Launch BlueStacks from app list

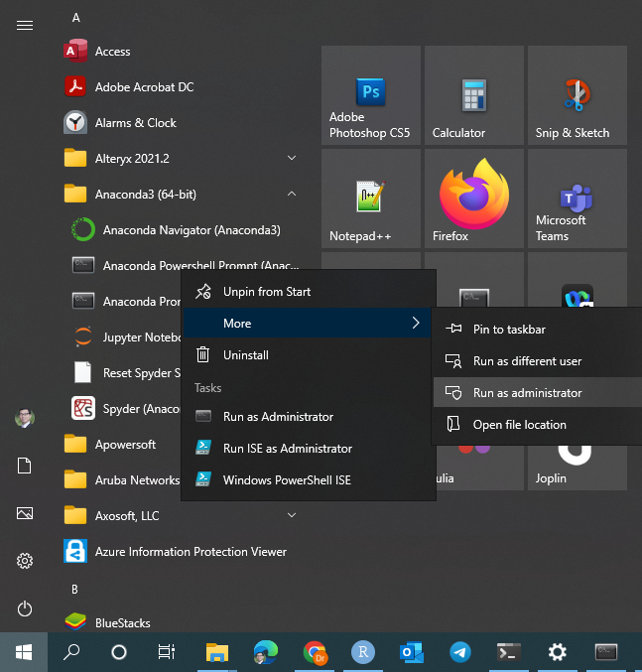click(180, 622)
